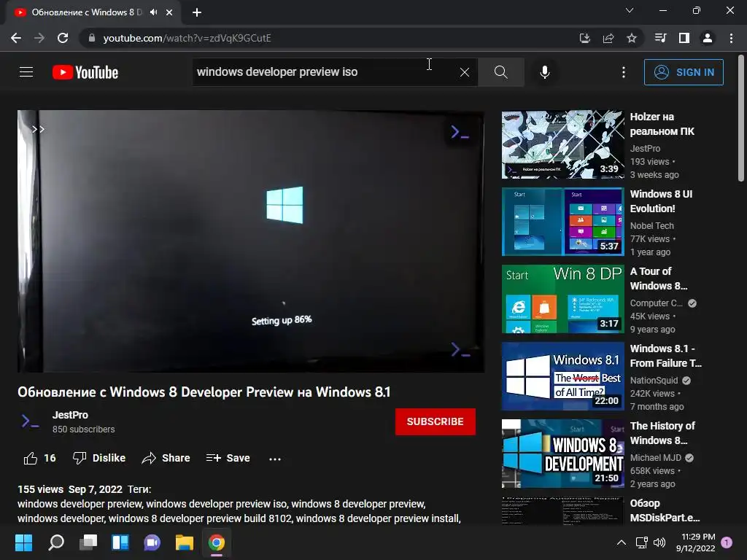Open File Explorer on taskbar
The height and width of the screenshot is (560, 747).
tap(185, 542)
